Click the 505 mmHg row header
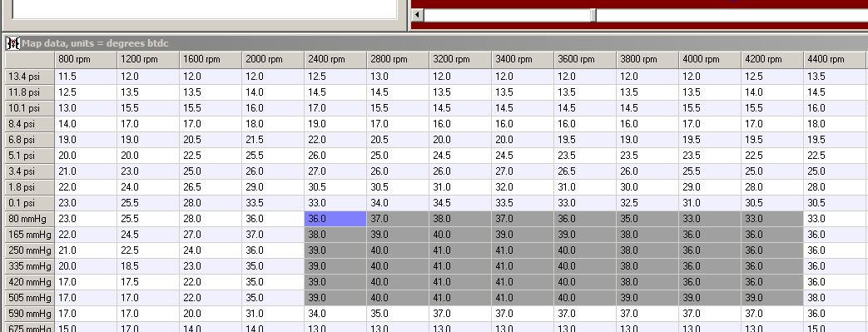Image resolution: width=868 pixels, height=332 pixels. pos(30,298)
